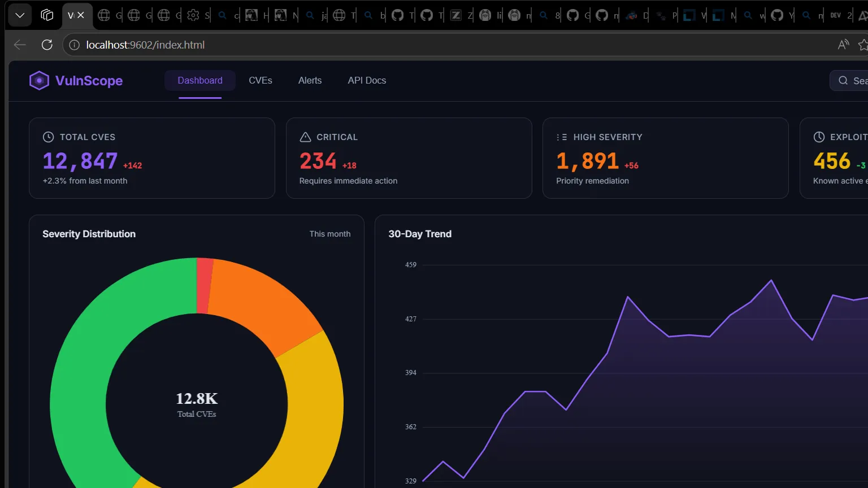Click the red segment of the donut chart
Image resolution: width=868 pixels, height=488 pixels.
pos(204,286)
